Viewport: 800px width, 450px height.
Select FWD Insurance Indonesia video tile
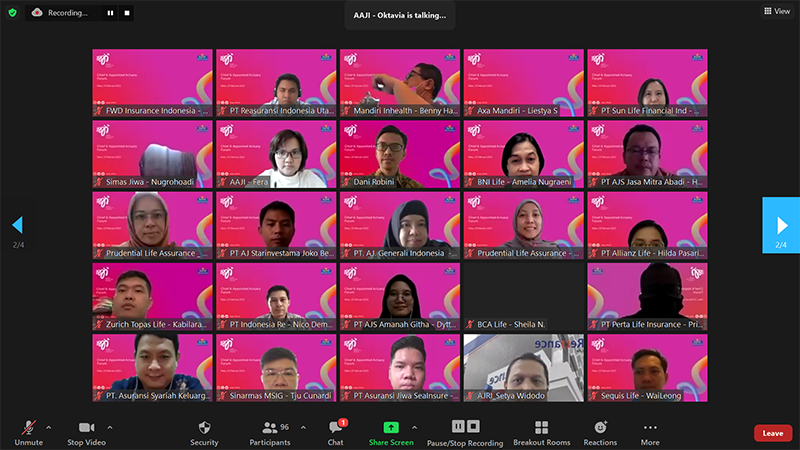click(x=153, y=83)
